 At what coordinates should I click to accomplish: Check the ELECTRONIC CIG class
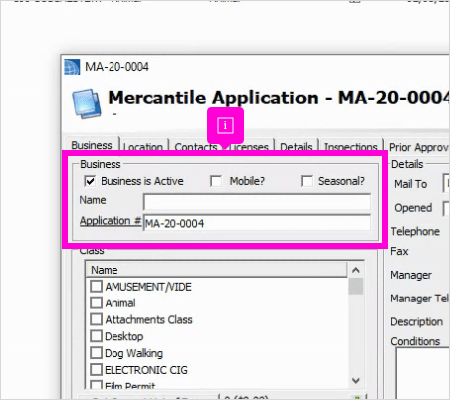[96, 369]
